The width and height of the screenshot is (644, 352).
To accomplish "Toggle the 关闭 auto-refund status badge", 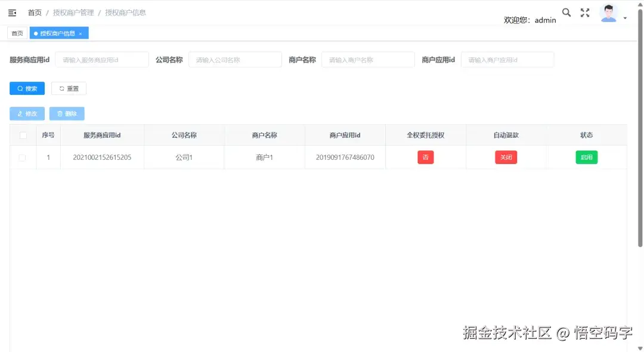I will pos(506,157).
